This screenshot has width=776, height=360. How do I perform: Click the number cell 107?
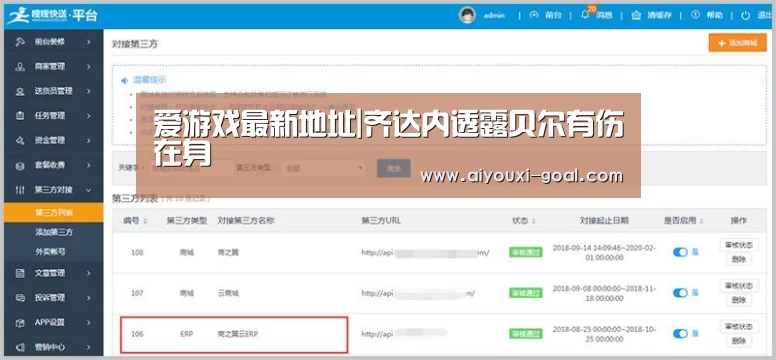(x=137, y=293)
